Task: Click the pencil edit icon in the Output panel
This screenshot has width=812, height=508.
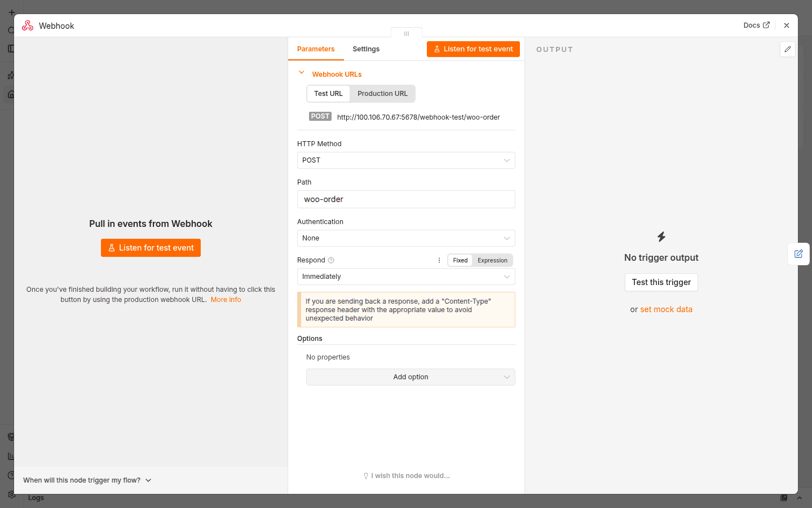Action: click(x=788, y=49)
